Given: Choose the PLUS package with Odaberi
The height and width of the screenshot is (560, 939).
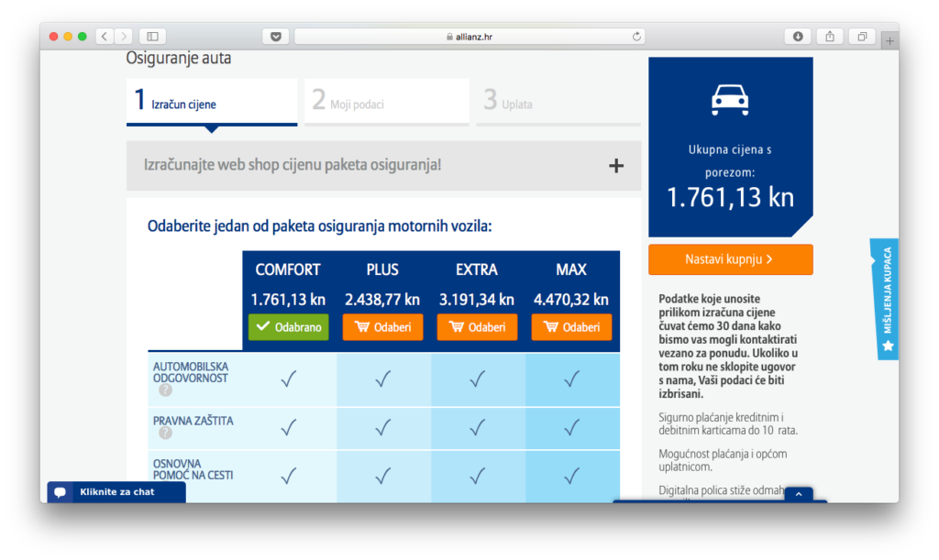Looking at the screenshot, I should click(382, 327).
